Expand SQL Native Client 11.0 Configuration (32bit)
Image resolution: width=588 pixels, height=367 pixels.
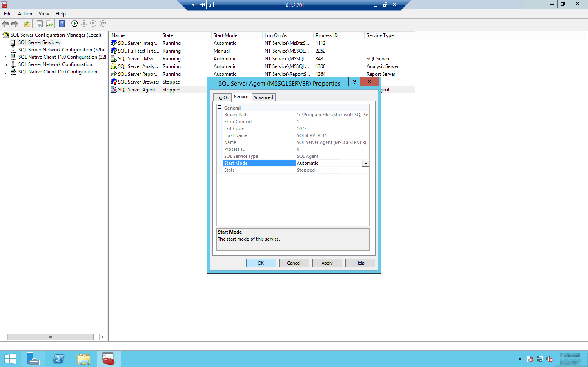(6, 57)
